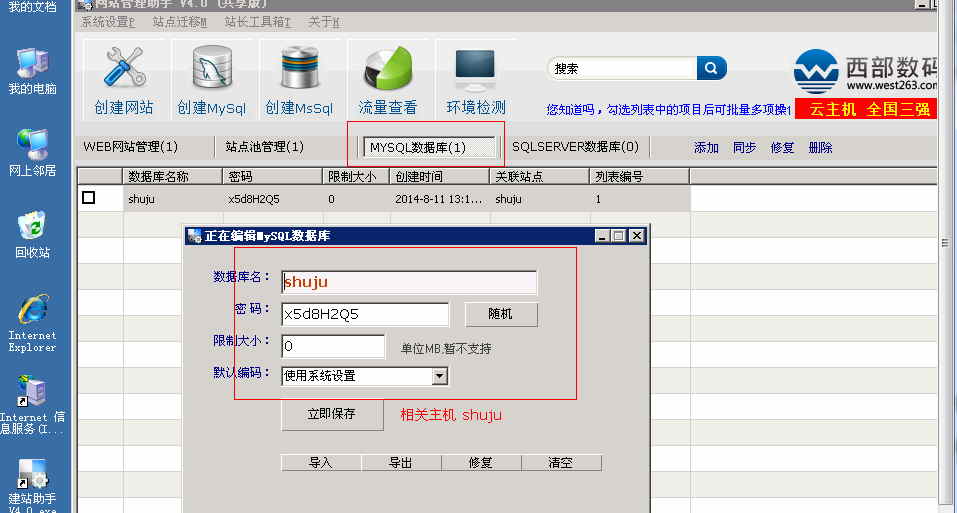Click the 导出 button in dialog
This screenshot has width=957, height=513.
pos(401,463)
